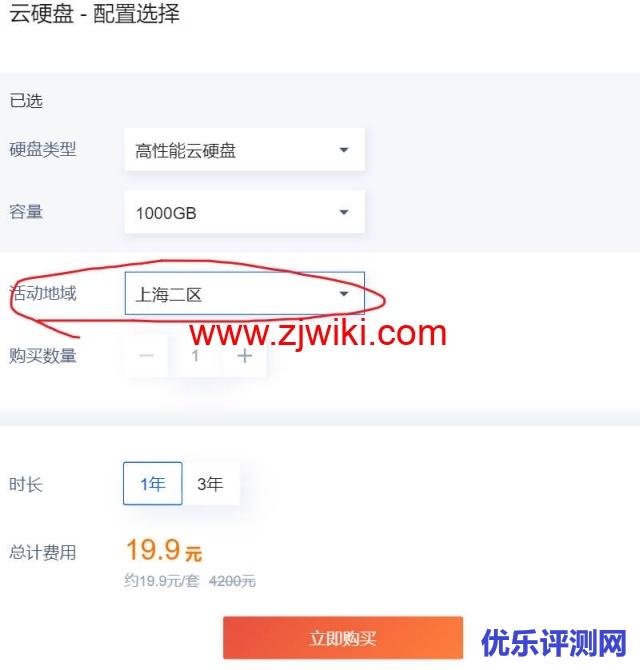Click the 19.9元 total price
Viewport: 640px width, 670px height.
[x=164, y=550]
